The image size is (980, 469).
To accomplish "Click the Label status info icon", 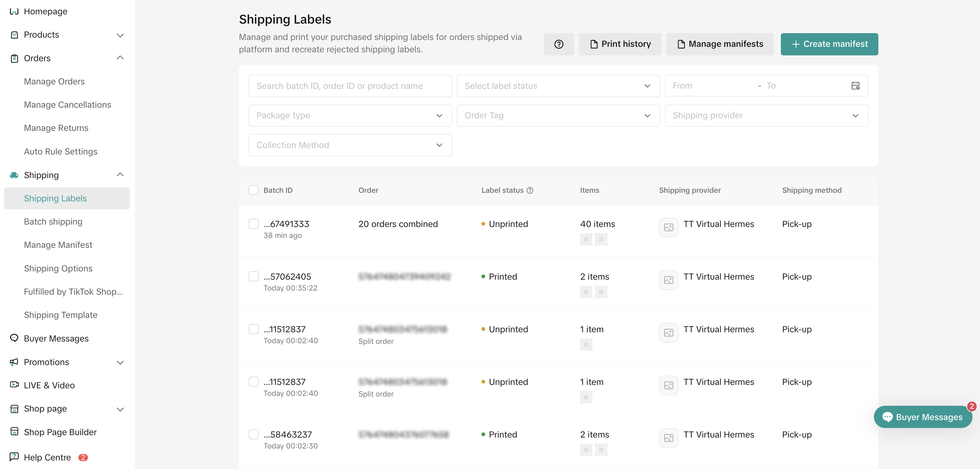I will [x=530, y=190].
